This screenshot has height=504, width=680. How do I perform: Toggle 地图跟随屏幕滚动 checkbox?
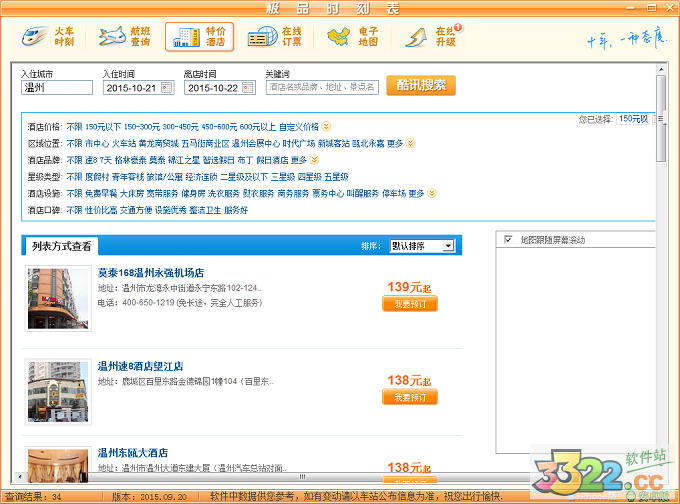click(x=508, y=239)
